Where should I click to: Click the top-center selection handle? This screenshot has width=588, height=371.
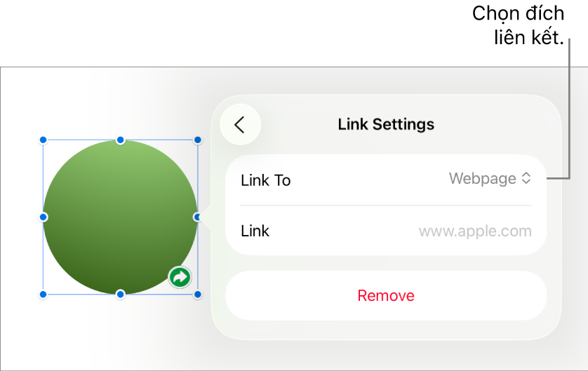[120, 140]
